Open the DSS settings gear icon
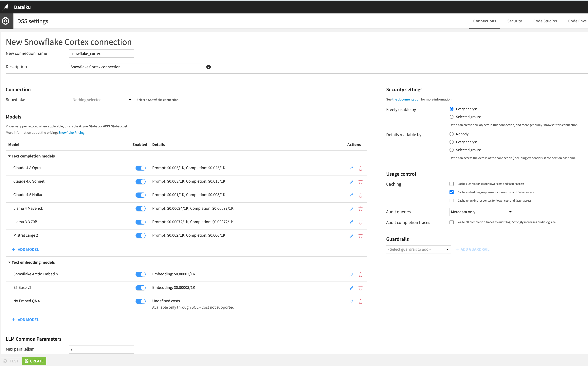This screenshot has width=588, height=366. (x=6, y=21)
